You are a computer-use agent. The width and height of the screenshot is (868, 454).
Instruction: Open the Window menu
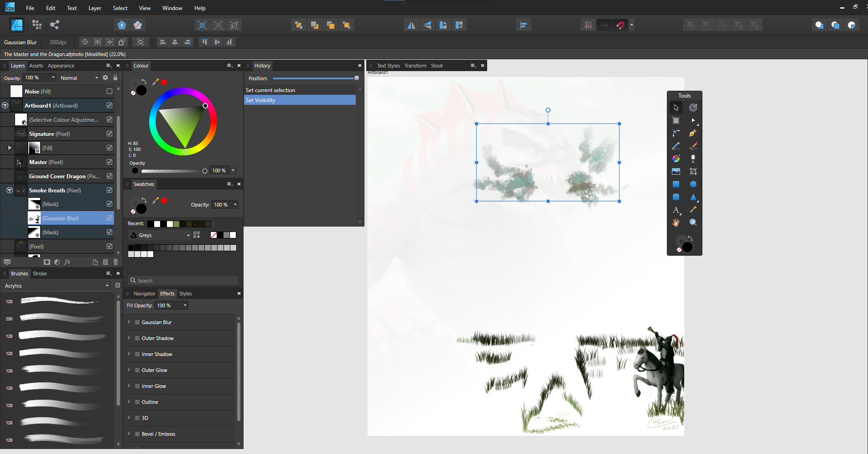(172, 8)
